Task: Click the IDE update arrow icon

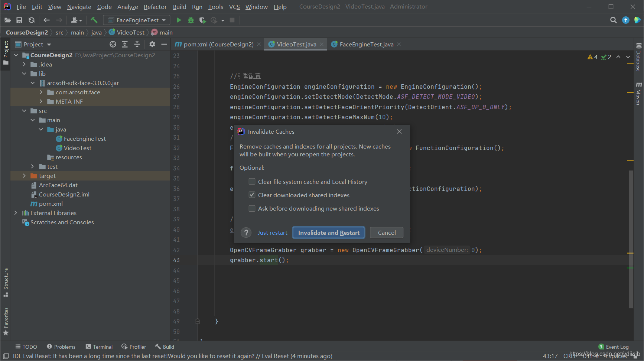Action: pos(626,20)
